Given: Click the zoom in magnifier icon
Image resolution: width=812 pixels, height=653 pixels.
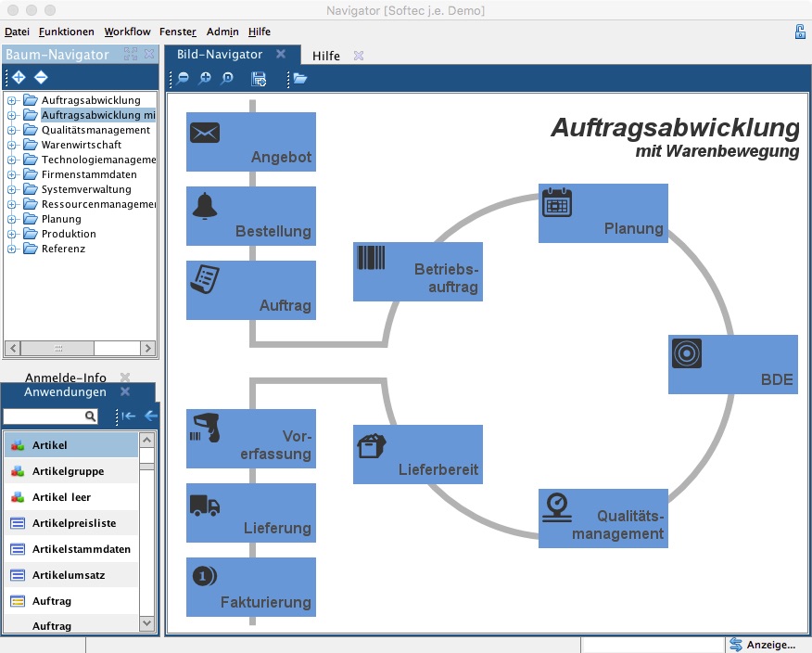Looking at the screenshot, I should 205,79.
